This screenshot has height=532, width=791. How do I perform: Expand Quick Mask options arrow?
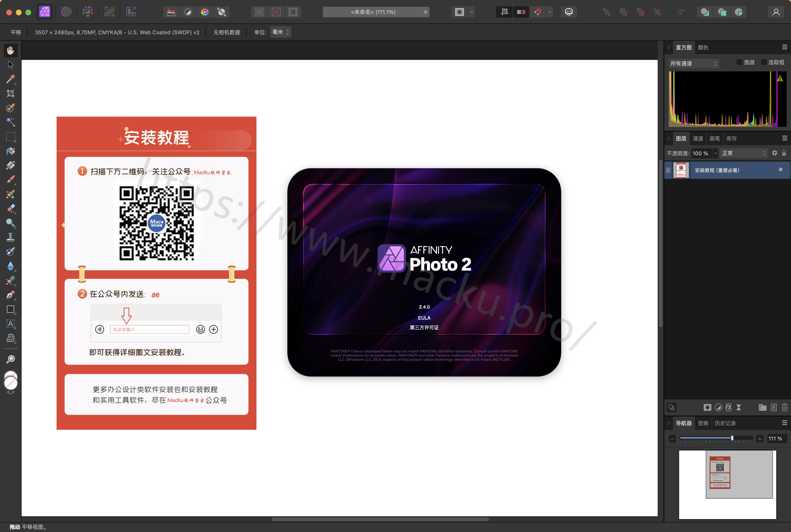coord(472,12)
